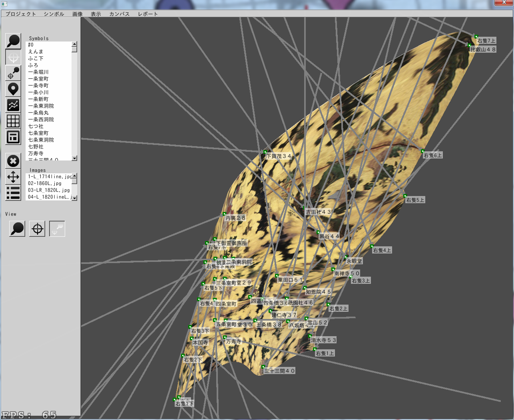Screen dimensions: 514x420
Task: Click the Symbols list scroll-down arrow
Action: coord(74,158)
